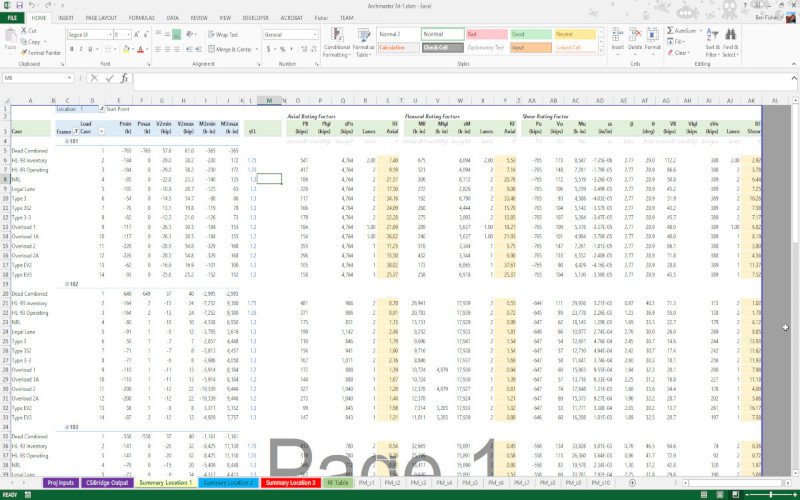
Task: Toggle Bold formatting
Action: click(x=71, y=47)
